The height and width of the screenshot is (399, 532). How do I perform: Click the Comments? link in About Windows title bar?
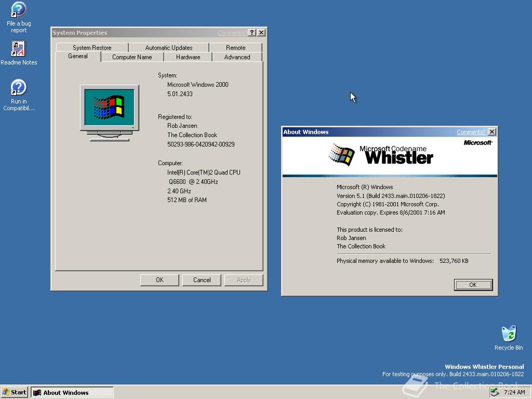coord(471,132)
